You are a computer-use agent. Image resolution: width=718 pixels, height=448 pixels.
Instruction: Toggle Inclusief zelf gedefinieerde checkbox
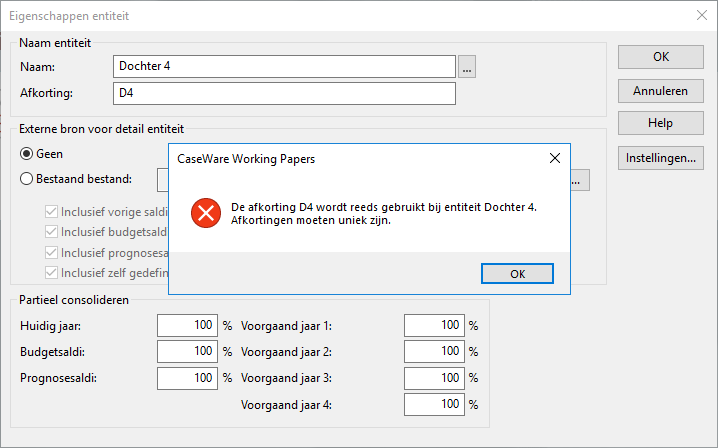click(51, 273)
